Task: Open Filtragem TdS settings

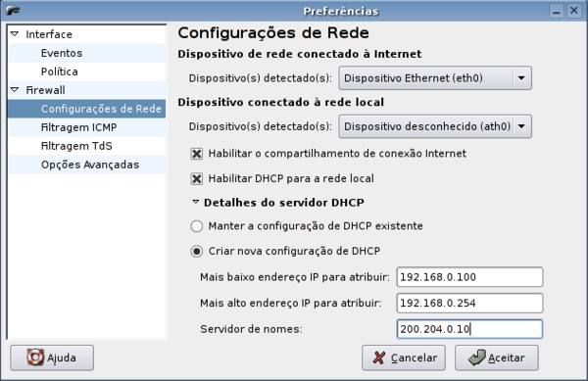Action: coord(86,146)
